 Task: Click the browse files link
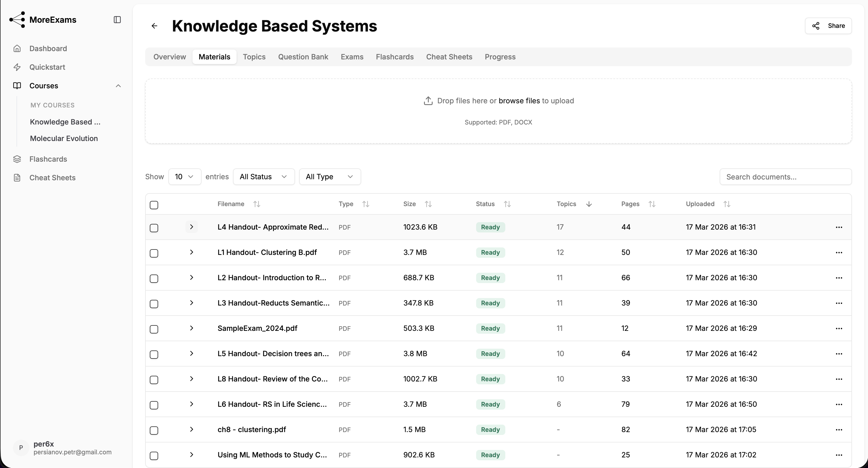pyautogui.click(x=519, y=101)
